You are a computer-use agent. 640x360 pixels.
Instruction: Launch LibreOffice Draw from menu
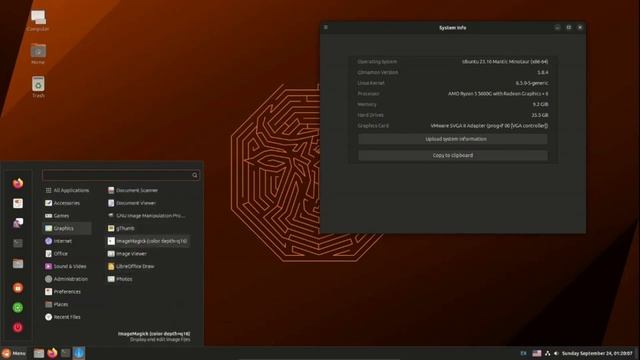click(x=148, y=266)
